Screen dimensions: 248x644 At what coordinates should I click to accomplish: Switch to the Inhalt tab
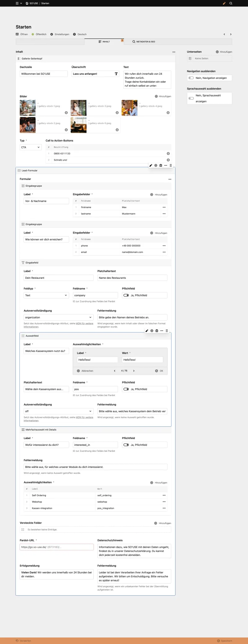point(104,42)
